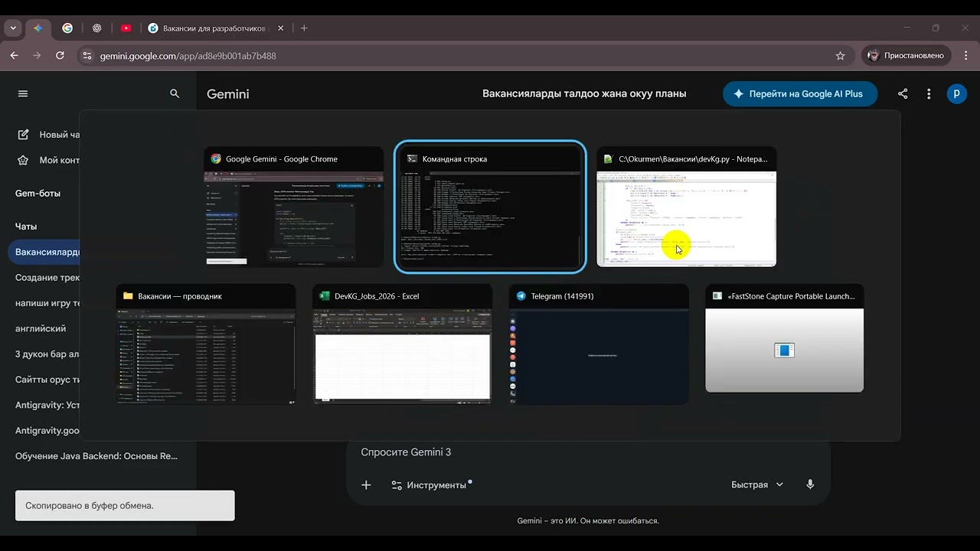Click conversation title 'Вакансияларды талдоо жана окуу планы'

[584, 94]
